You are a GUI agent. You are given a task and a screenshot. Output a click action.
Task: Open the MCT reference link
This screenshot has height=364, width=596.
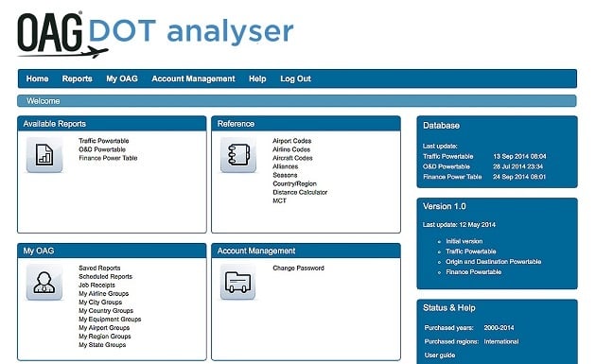coord(279,200)
